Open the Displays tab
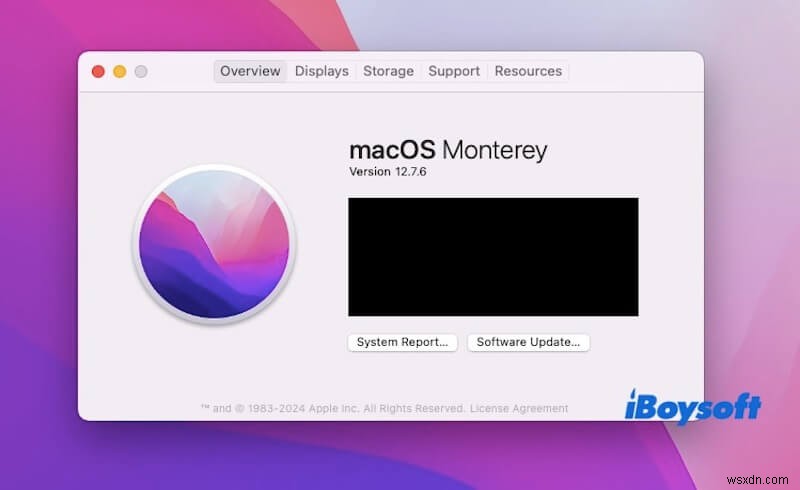The image size is (800, 490). [x=322, y=71]
